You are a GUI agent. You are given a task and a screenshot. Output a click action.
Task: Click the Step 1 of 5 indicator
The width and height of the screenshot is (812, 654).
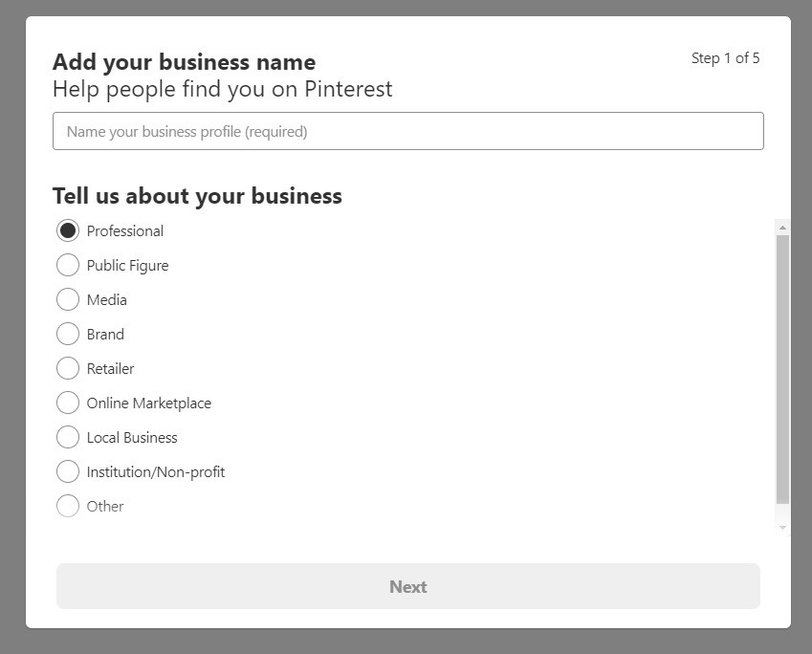725,58
